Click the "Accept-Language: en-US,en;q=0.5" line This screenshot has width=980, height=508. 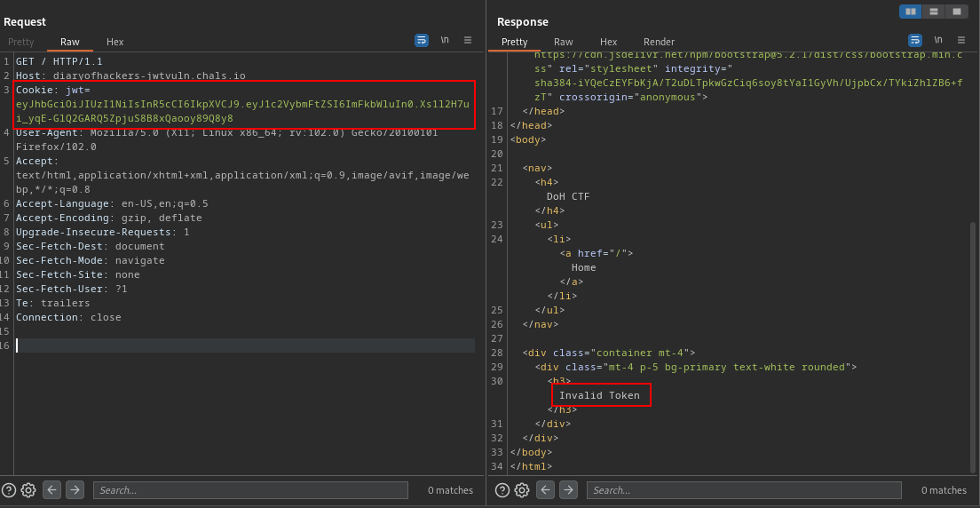coord(112,203)
